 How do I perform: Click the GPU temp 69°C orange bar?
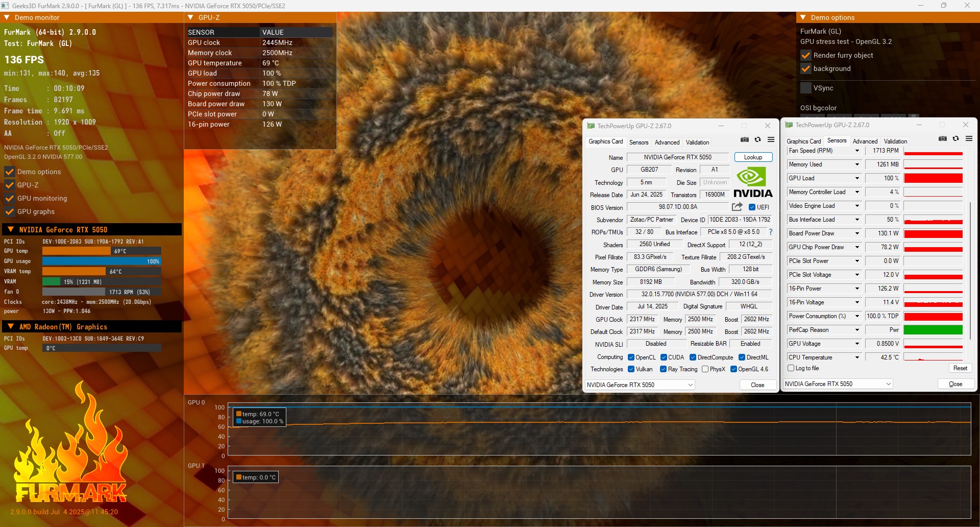pos(77,251)
